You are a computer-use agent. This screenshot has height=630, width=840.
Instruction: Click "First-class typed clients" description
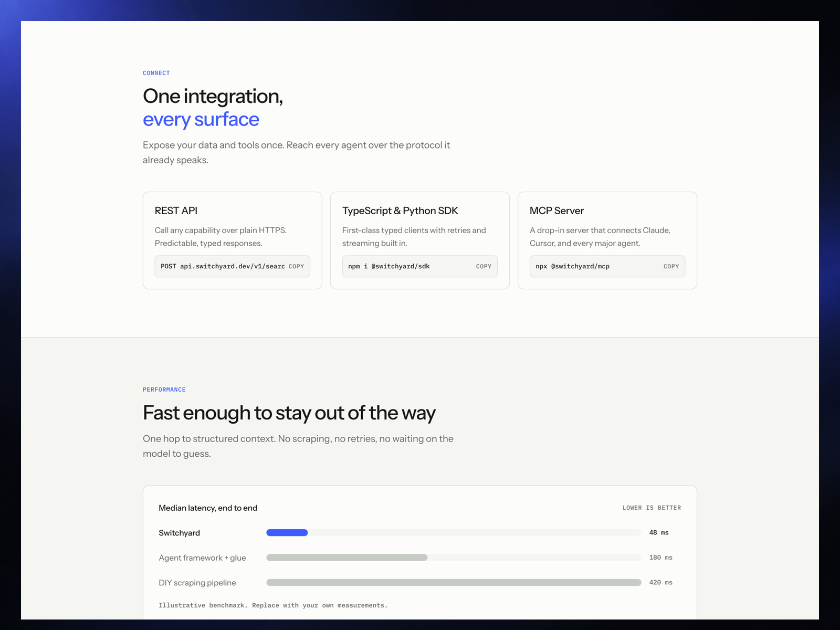[414, 237]
